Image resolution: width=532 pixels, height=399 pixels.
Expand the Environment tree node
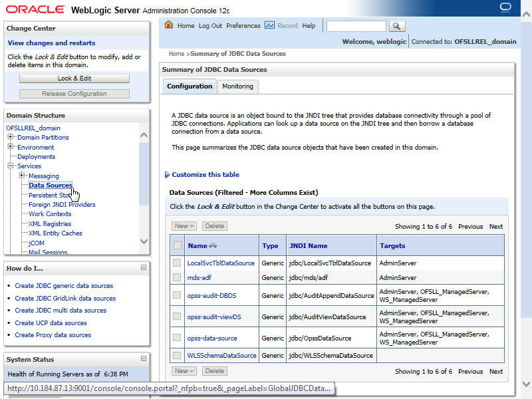tap(11, 146)
